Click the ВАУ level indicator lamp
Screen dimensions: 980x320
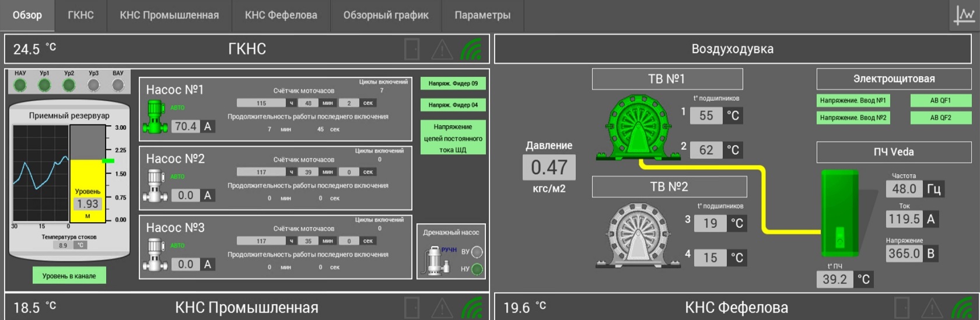click(x=118, y=85)
